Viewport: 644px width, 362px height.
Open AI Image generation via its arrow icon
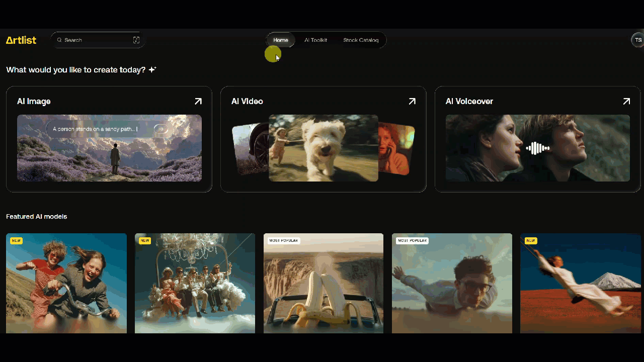[x=198, y=101]
